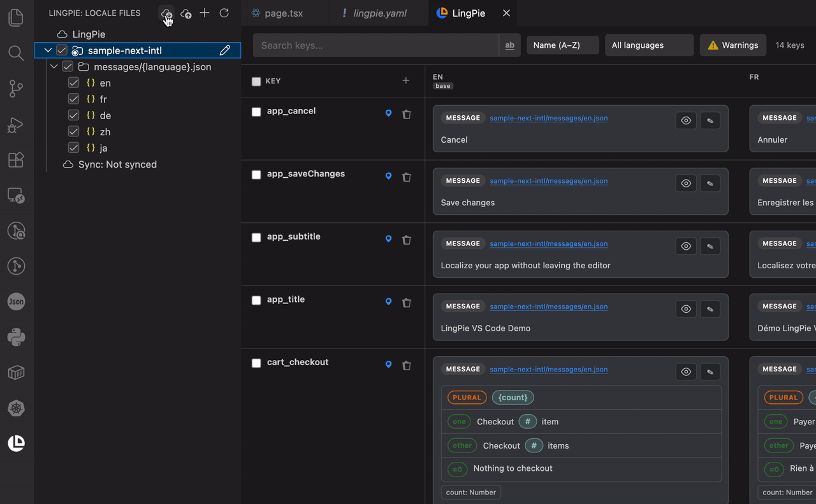Uncheck the 'zh' locale checkbox

(x=73, y=132)
